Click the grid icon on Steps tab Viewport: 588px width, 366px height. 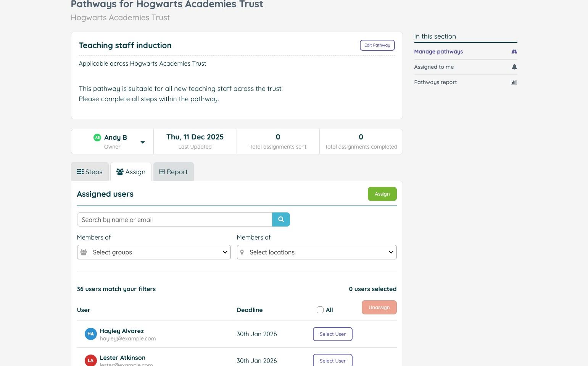(80, 172)
